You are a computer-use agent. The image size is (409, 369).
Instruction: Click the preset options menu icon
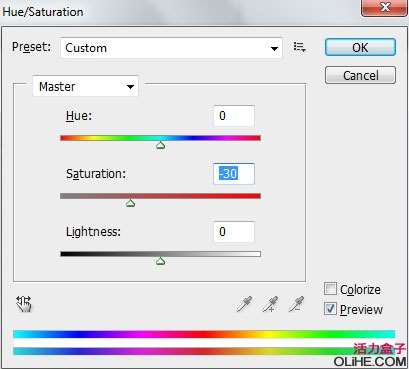coord(299,47)
